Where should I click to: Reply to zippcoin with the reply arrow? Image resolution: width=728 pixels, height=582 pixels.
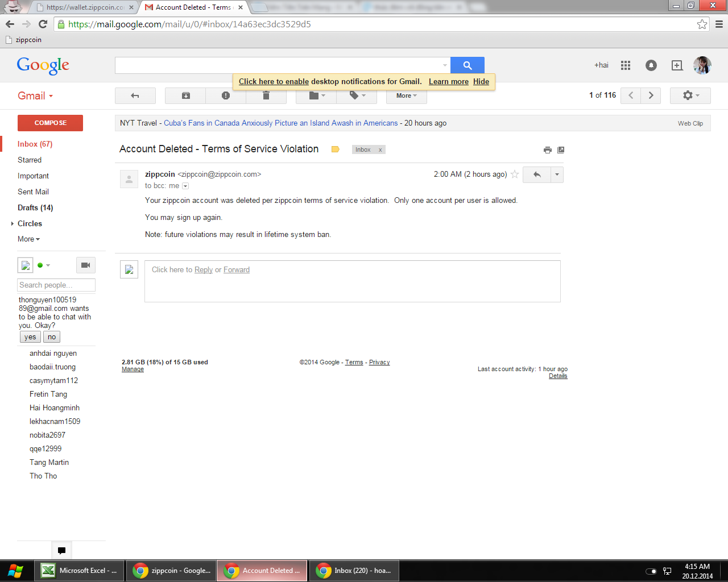coord(536,174)
